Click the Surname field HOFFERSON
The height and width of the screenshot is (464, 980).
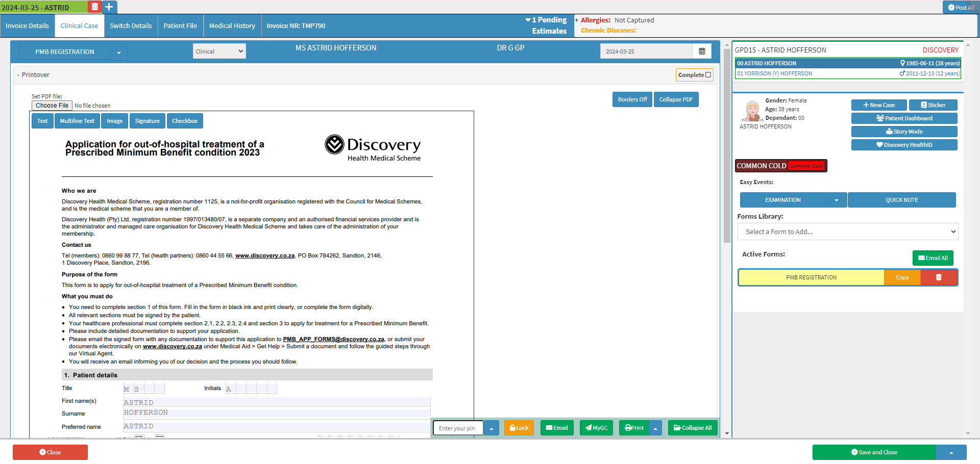277,413
